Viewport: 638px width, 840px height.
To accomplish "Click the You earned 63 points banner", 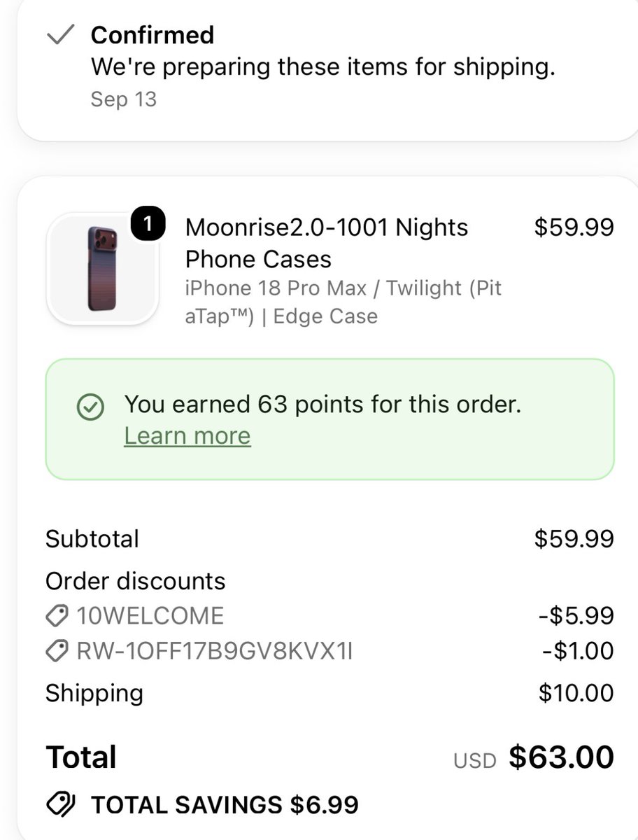I will (x=329, y=419).
